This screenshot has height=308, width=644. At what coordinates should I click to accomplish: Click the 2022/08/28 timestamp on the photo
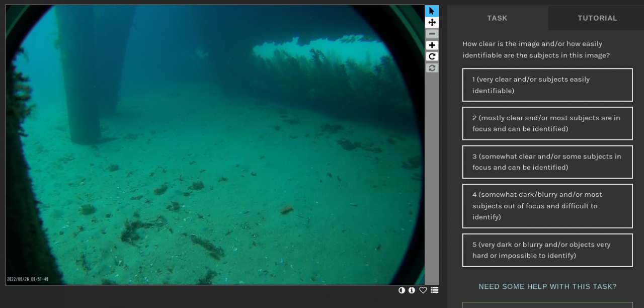coord(28,279)
